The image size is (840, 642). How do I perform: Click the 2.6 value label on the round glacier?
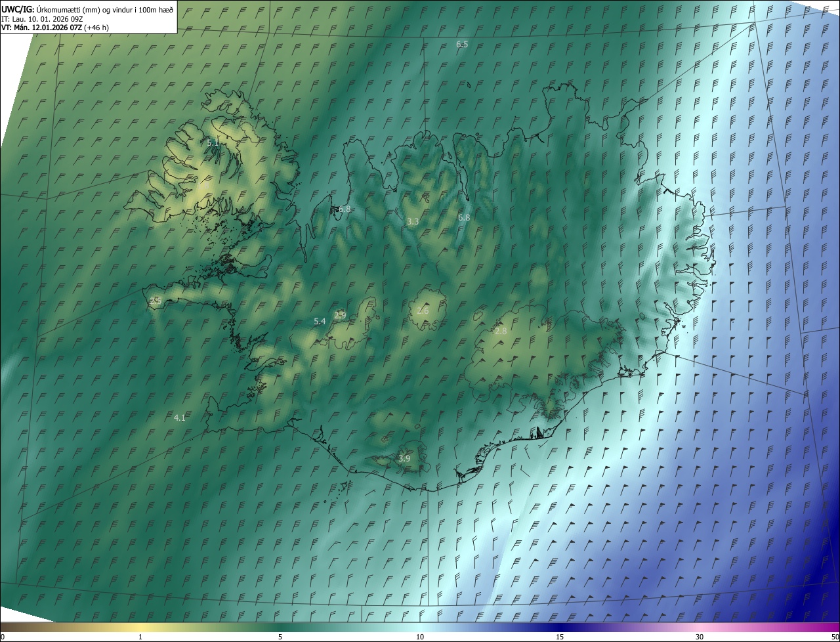[423, 310]
